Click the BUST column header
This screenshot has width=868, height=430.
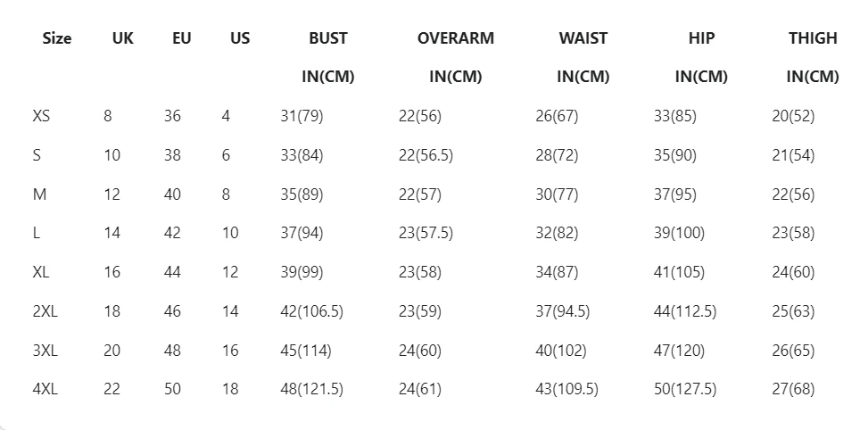coord(327,38)
